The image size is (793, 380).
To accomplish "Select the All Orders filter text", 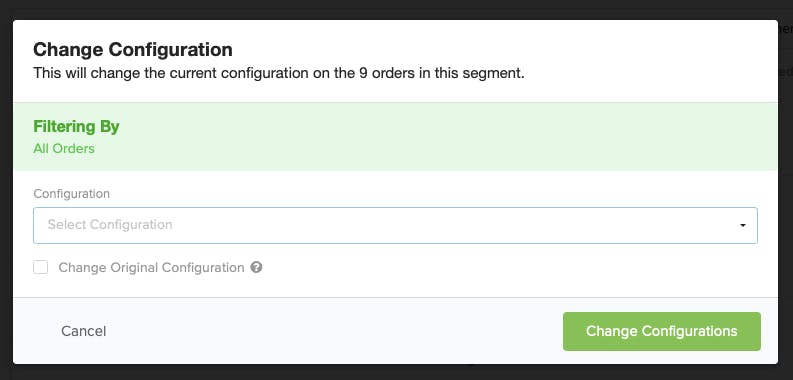I will pos(64,149).
